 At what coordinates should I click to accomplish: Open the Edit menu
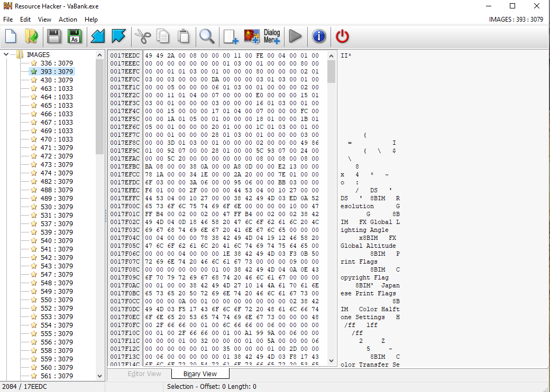[25, 20]
